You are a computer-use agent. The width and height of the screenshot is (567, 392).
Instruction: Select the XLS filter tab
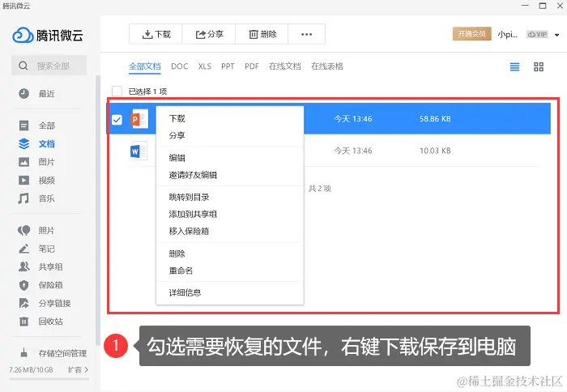pos(204,66)
